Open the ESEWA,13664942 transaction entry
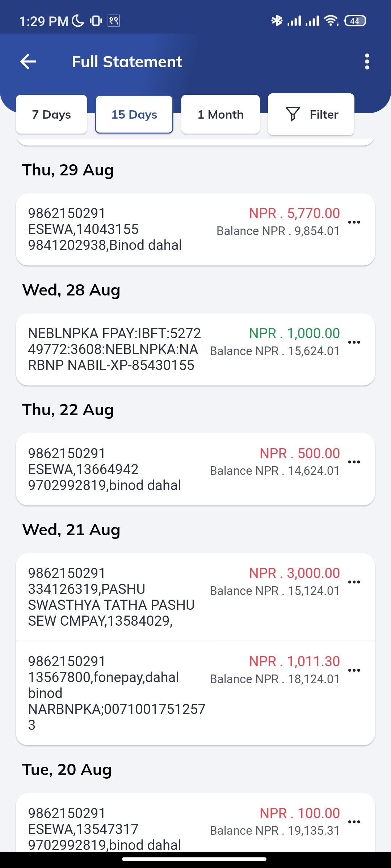The image size is (391, 868). point(195,469)
